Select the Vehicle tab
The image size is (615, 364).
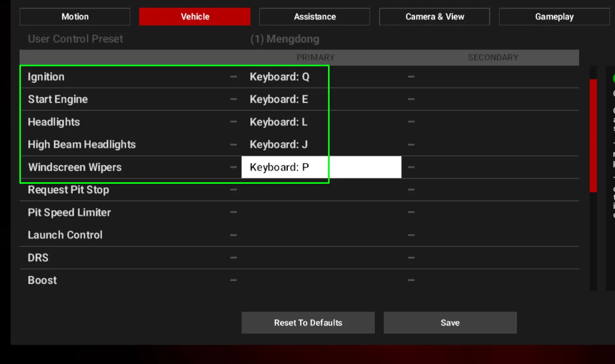tap(195, 17)
